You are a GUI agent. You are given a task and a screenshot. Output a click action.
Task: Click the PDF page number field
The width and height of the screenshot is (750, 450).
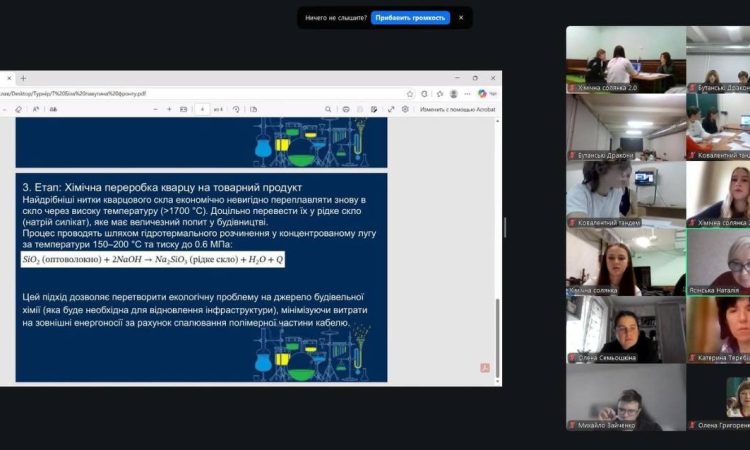point(202,110)
